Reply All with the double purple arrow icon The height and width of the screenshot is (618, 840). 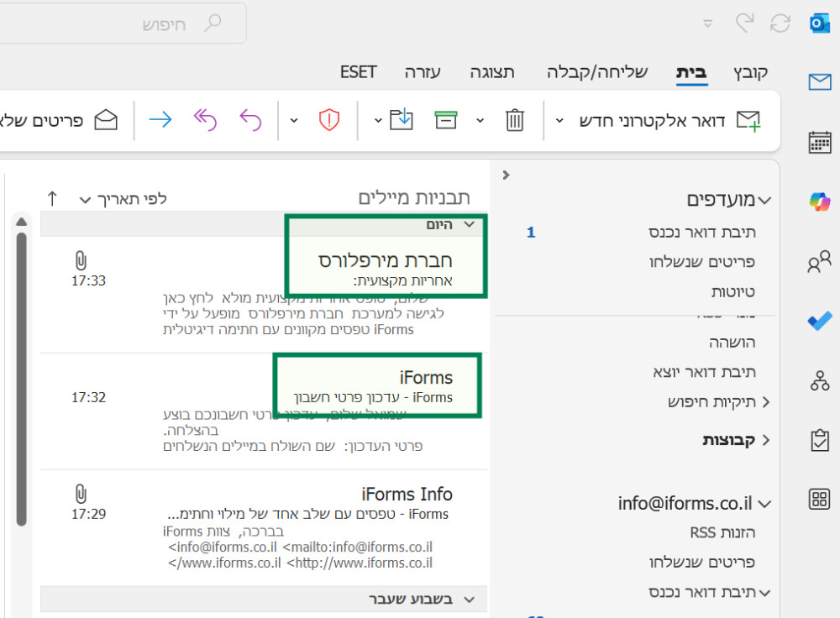coord(205,120)
